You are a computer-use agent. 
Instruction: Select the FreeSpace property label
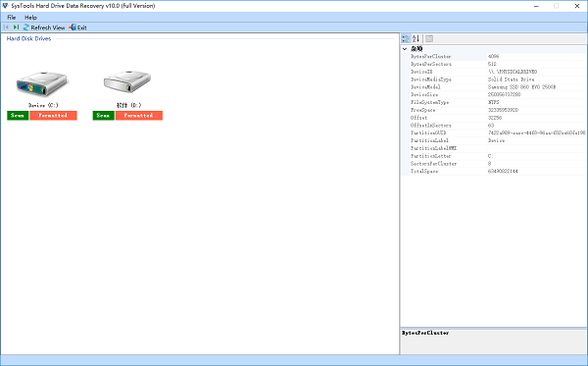point(423,110)
